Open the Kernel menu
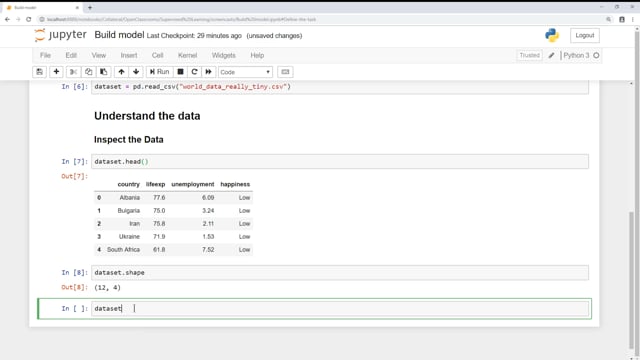This screenshot has height=360, width=640. click(187, 55)
